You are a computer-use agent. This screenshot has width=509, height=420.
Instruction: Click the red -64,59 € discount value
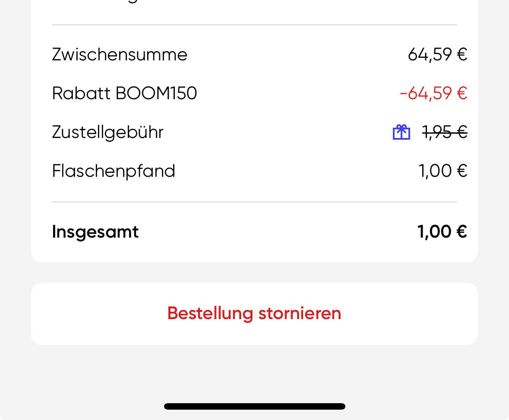pyautogui.click(x=433, y=93)
